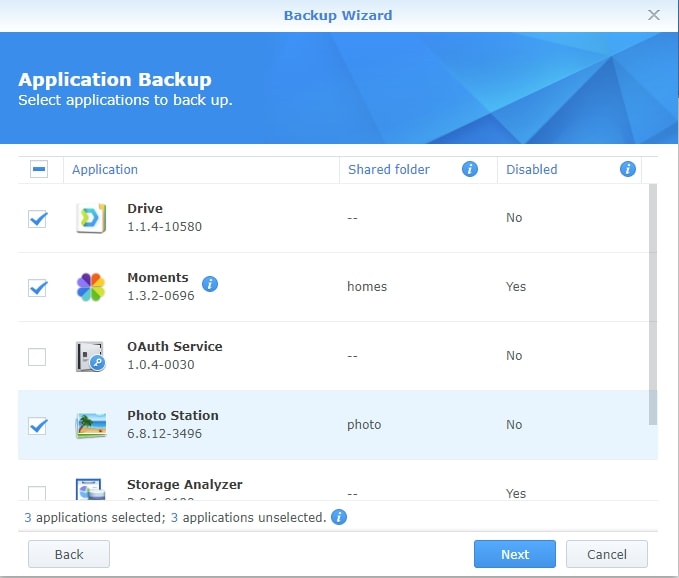Screen dimensions: 679x578
Task: Cancel the Backup Wizard
Action: click(607, 554)
